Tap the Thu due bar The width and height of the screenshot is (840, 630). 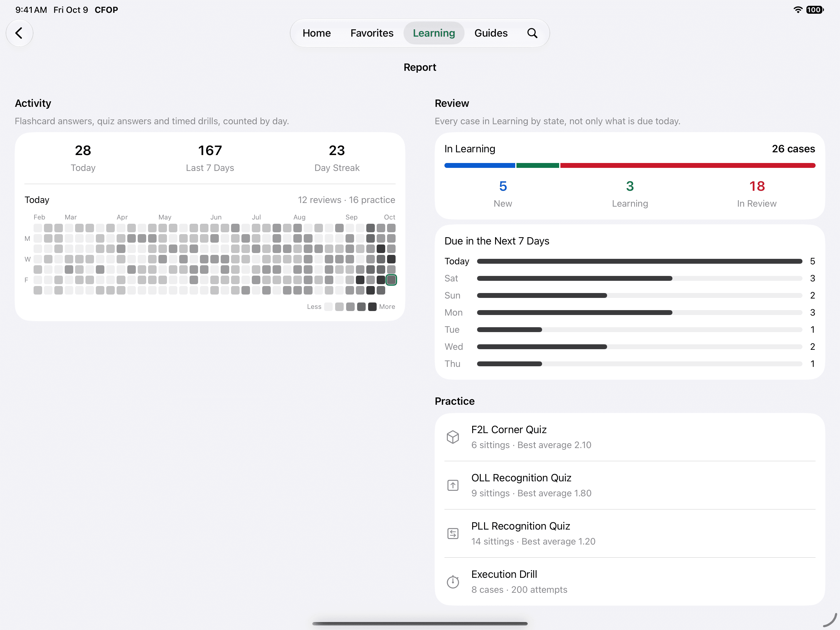pyautogui.click(x=639, y=364)
